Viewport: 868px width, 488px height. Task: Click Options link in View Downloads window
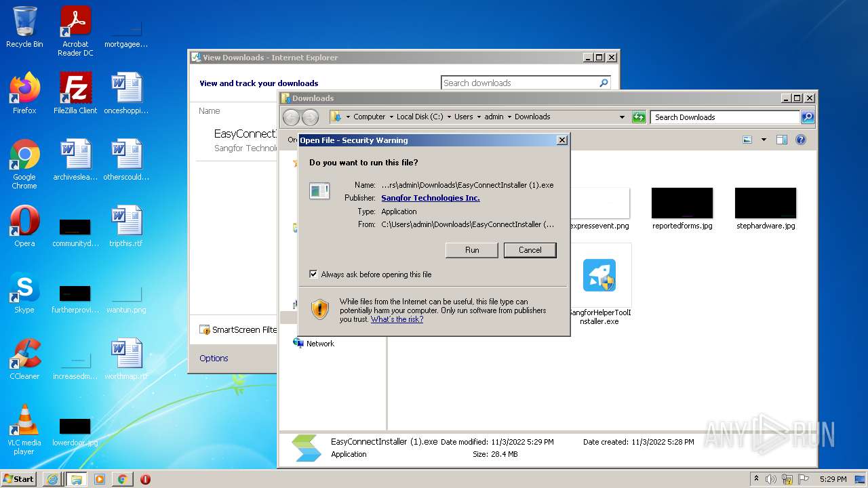[214, 358]
